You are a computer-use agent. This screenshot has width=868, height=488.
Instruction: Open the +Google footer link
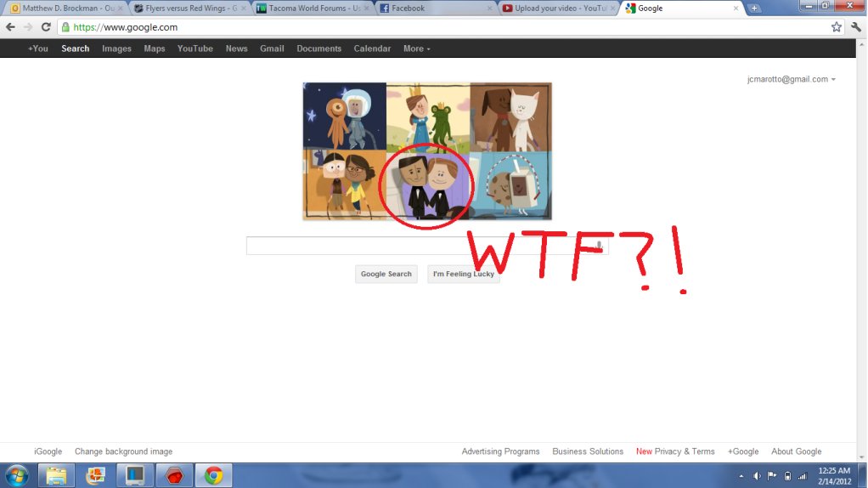743,451
